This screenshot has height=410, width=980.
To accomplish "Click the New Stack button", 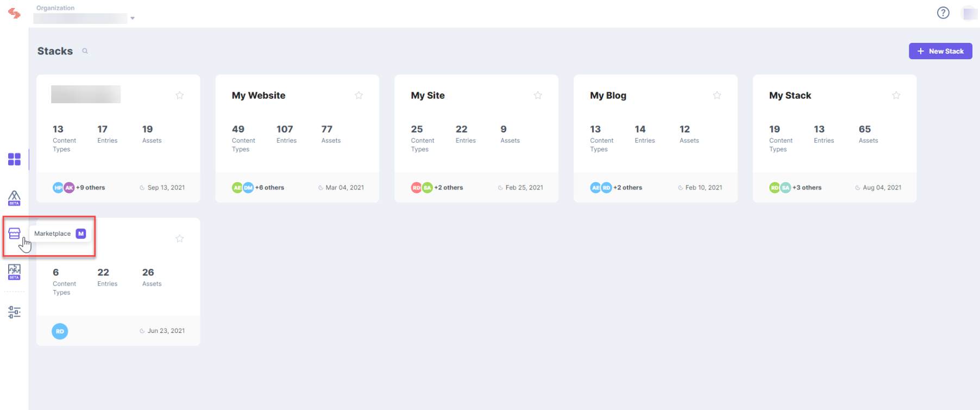I will pyautogui.click(x=940, y=51).
